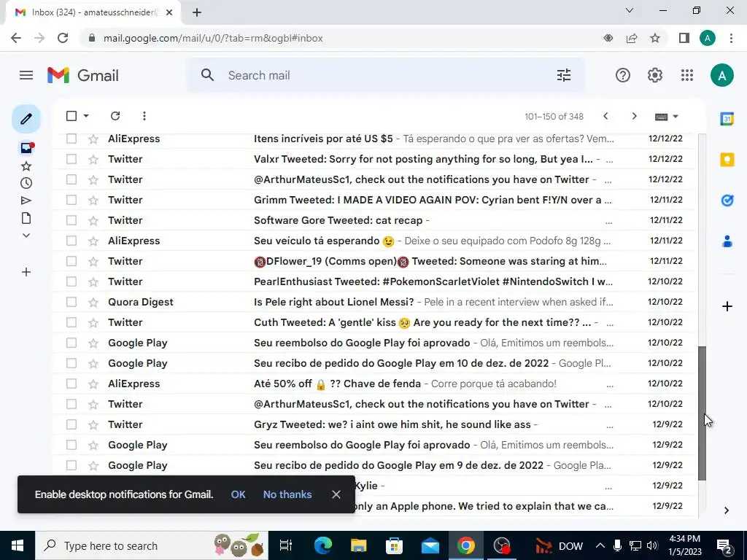The width and height of the screenshot is (747, 560).
Task: Tick the 'Itens incríveis' AliExpress email checkbox
Action: pos(71,139)
